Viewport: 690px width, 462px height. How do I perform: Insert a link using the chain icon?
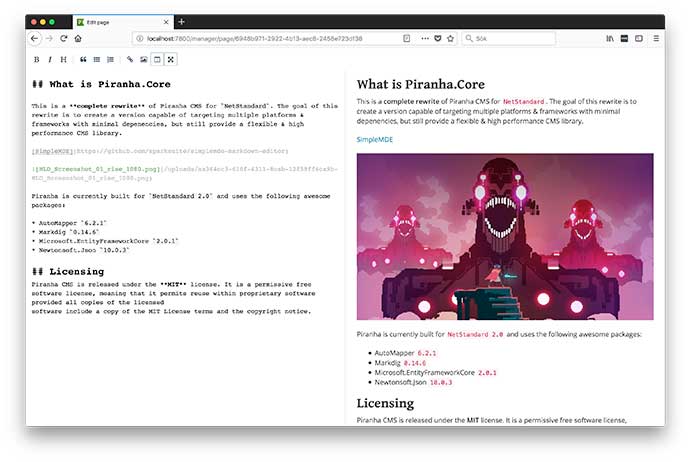(130, 60)
